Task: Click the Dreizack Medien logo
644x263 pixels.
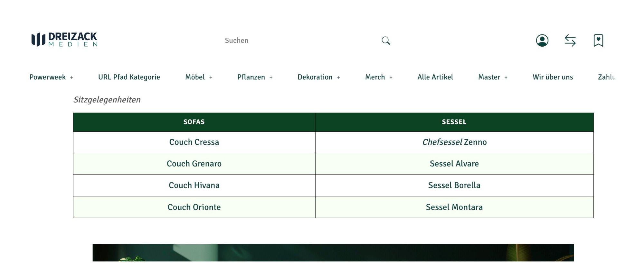Action: (64, 40)
